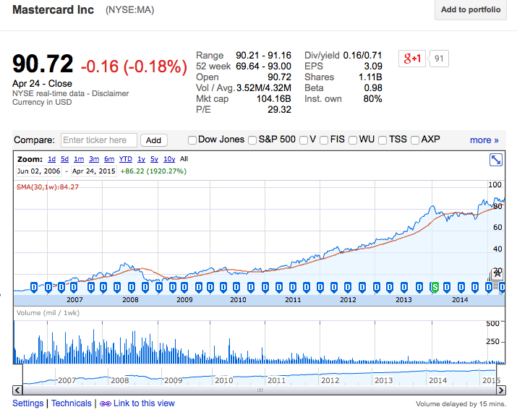Click the +86.22 (1920.27%) gain text
The height and width of the screenshot is (420, 517).
153,171
